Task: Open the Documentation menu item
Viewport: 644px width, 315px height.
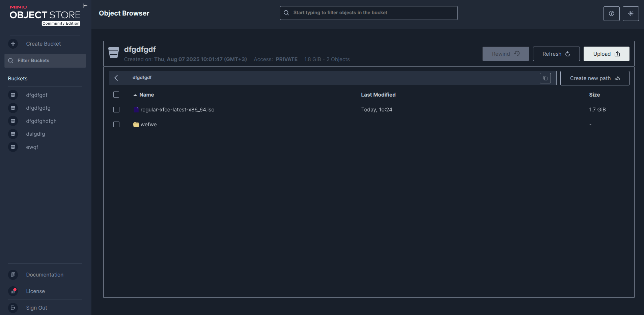Action: pos(45,275)
